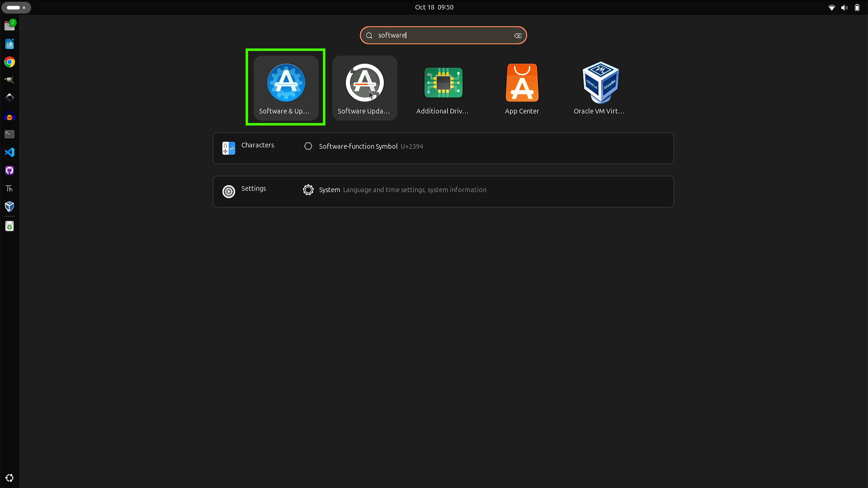Screen dimensions: 868x488
Task: Clear the search bar text
Action: [x=518, y=35]
